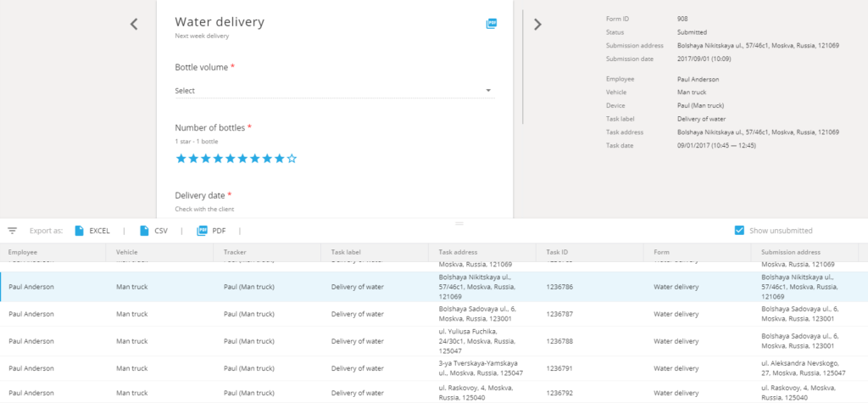Select the first star in Number of bottles
Viewport: 868px width, 403px height.
click(181, 159)
